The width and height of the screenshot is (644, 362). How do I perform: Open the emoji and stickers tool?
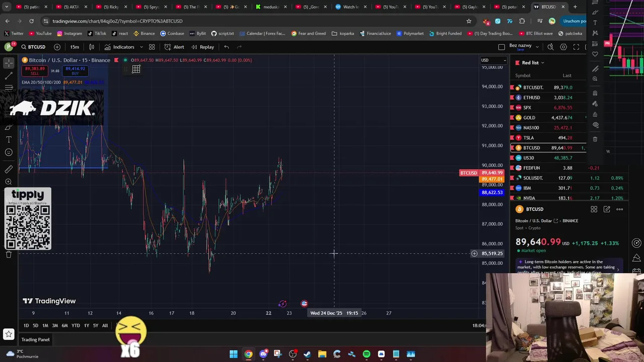tap(9, 152)
